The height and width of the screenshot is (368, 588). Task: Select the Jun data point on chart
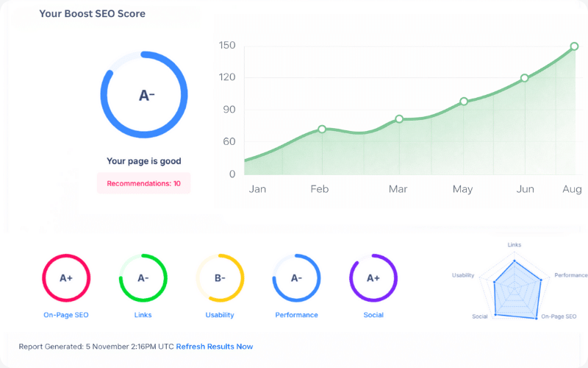point(525,78)
